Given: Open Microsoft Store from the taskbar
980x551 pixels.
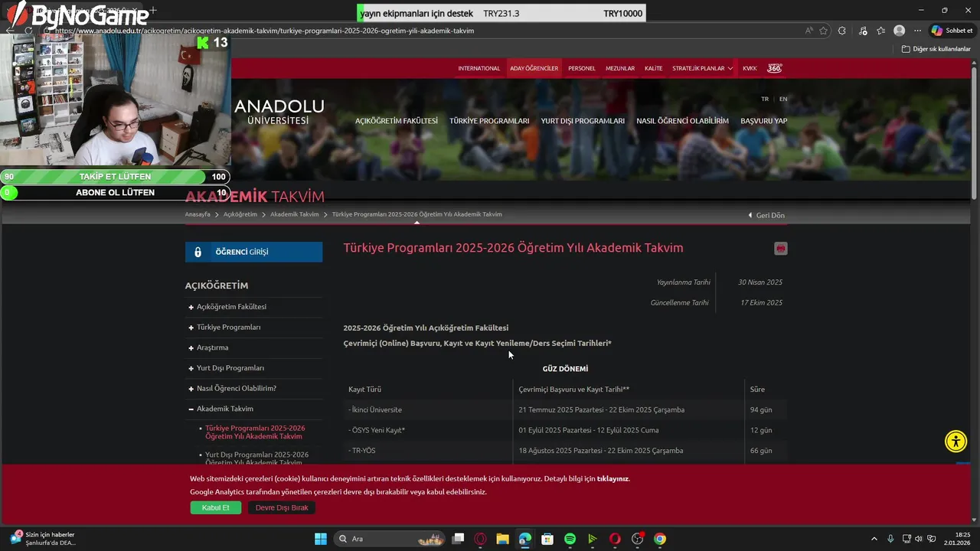Looking at the screenshot, I should coord(547,539).
